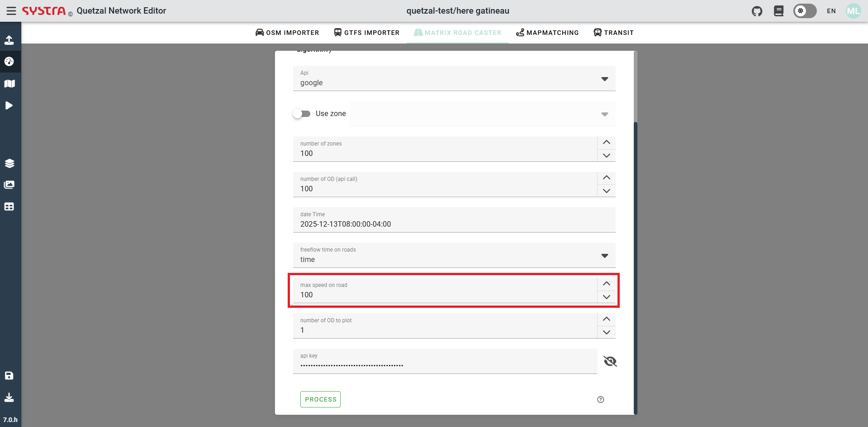Show the hidden api key

coord(610,361)
